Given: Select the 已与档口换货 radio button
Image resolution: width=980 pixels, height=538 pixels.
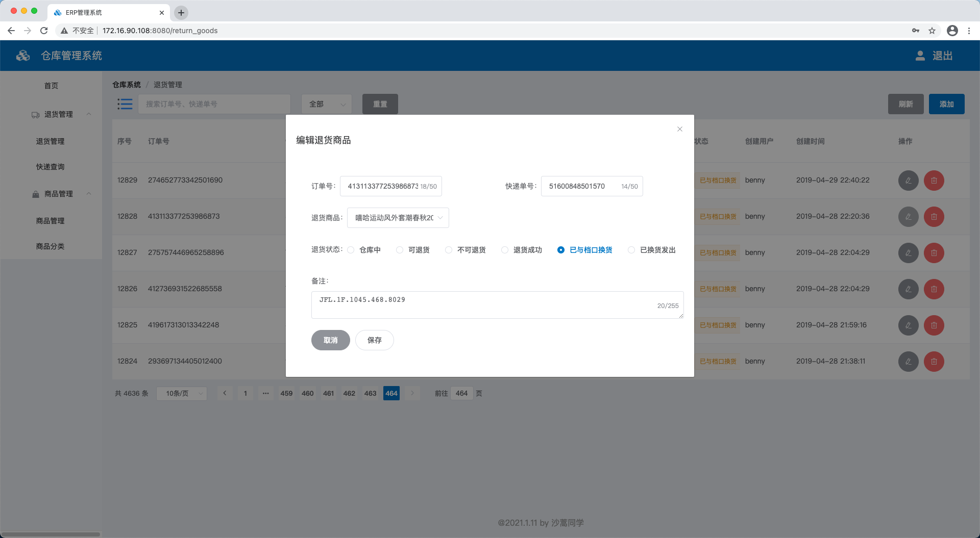Looking at the screenshot, I should tap(585, 250).
